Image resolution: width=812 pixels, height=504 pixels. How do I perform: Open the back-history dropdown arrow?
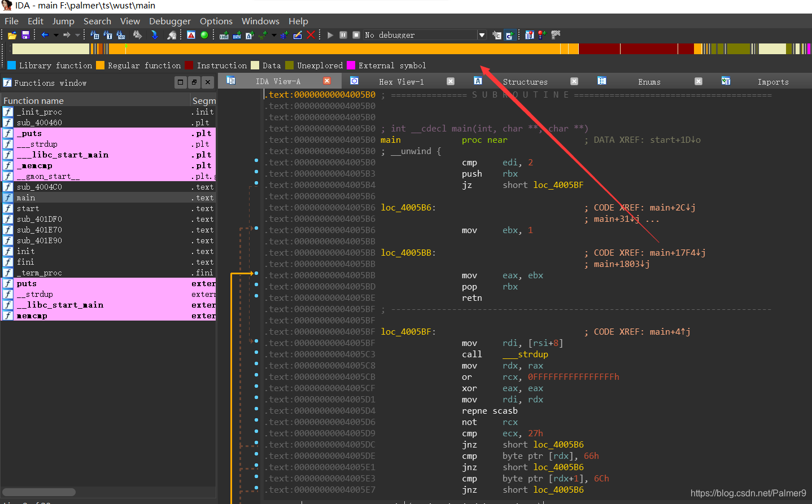56,35
